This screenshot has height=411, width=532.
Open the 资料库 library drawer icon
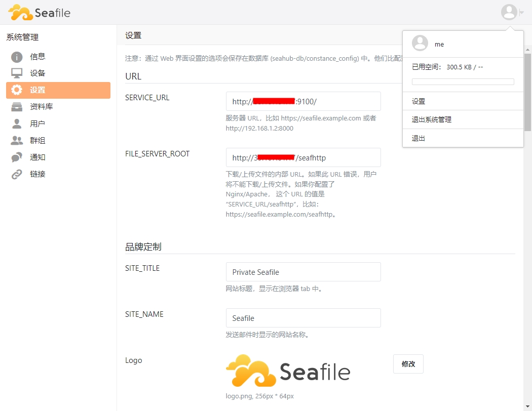point(17,107)
